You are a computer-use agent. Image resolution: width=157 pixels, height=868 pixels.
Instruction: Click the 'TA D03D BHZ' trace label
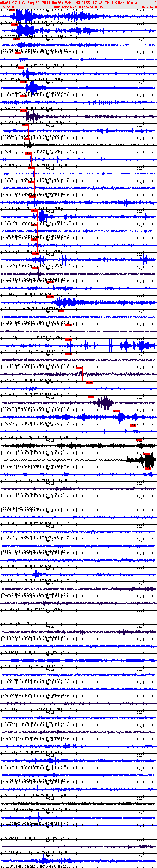click(x=11, y=609)
